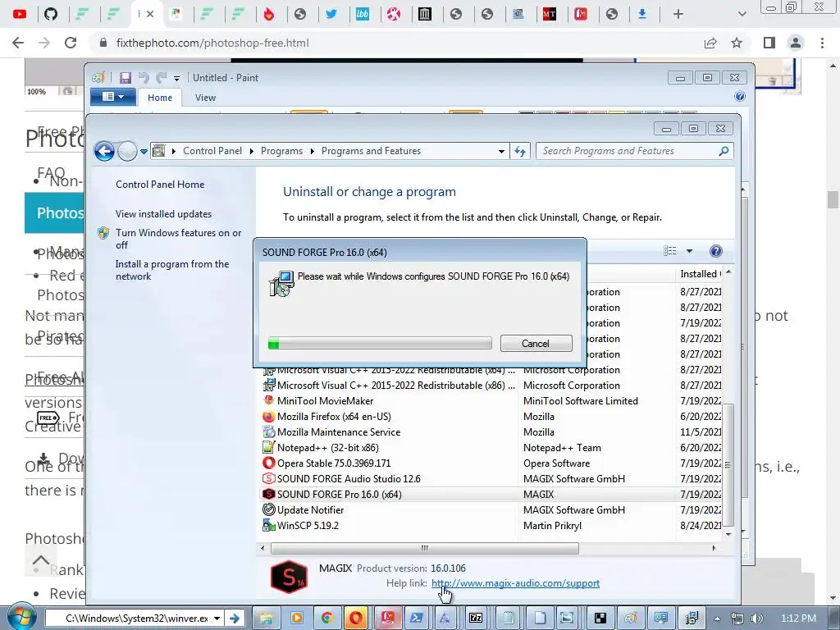Open Paint Help icon

pos(740,96)
